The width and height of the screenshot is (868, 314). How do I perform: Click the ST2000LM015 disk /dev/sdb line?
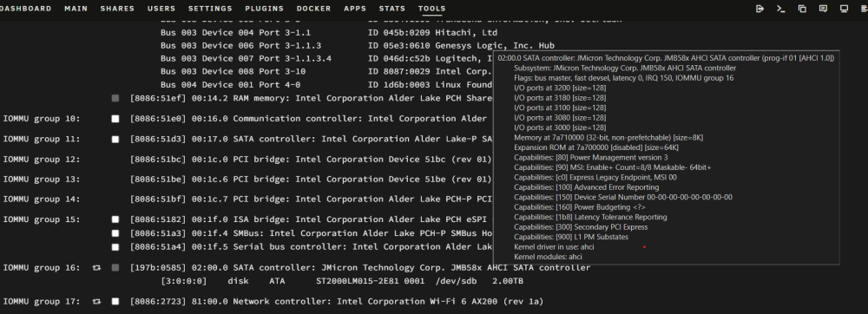[341, 281]
